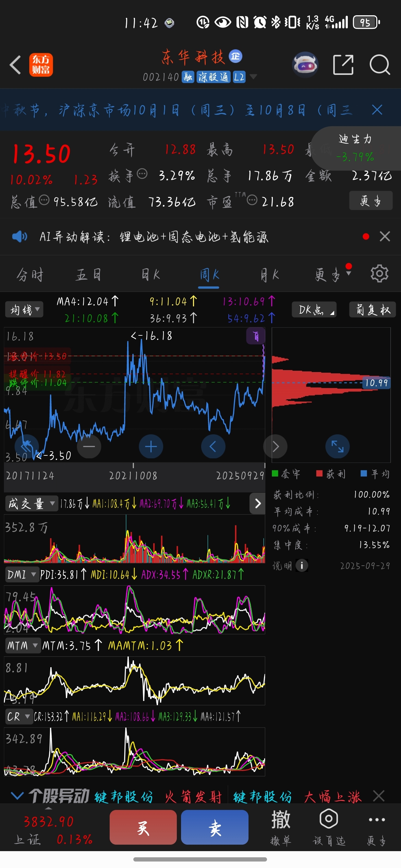Screen dimensions: 401x868
Task: Tap the 撤单 cancel order icon
Action: tap(281, 827)
